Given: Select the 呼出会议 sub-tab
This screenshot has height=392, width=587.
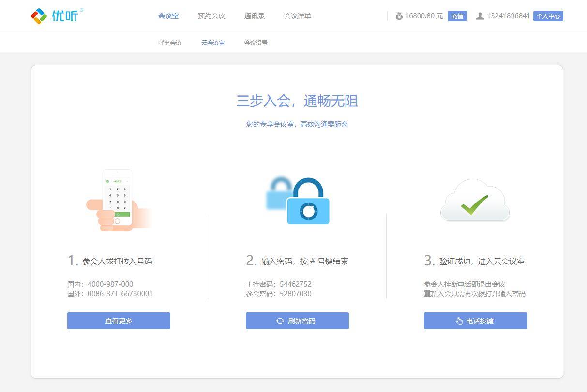Looking at the screenshot, I should tap(170, 43).
